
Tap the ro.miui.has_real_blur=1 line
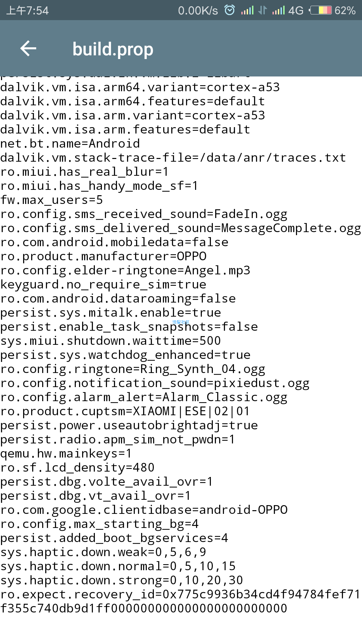pos(84,172)
